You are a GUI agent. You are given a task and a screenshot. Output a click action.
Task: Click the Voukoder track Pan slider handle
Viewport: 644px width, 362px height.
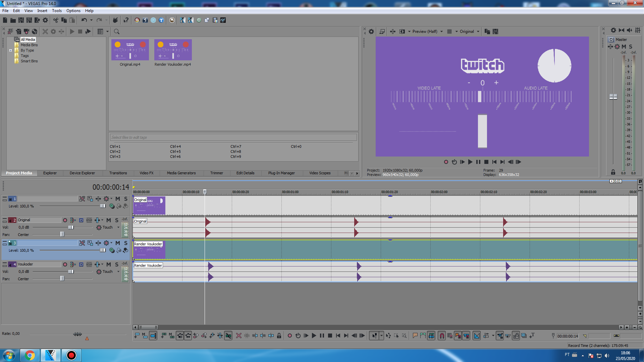pos(62,279)
